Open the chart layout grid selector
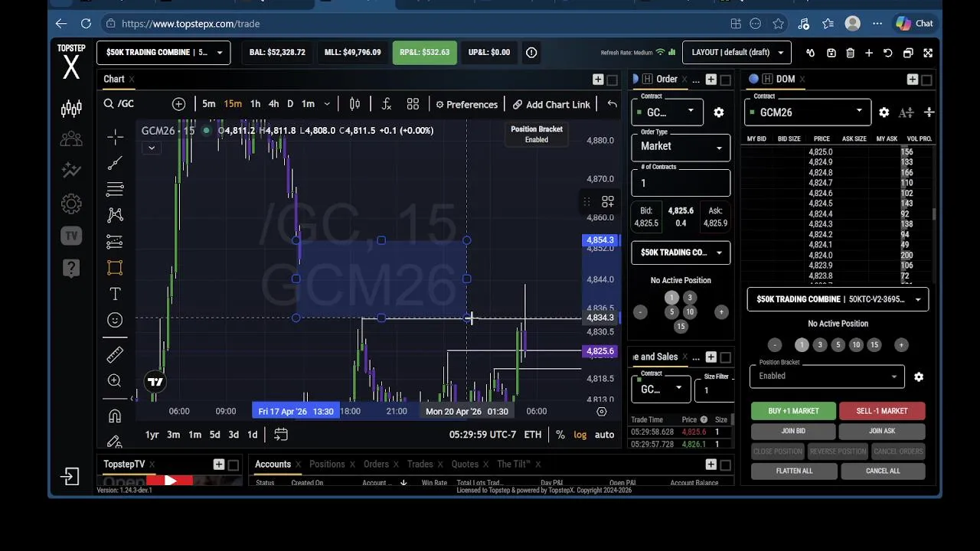The image size is (980, 551). click(413, 104)
